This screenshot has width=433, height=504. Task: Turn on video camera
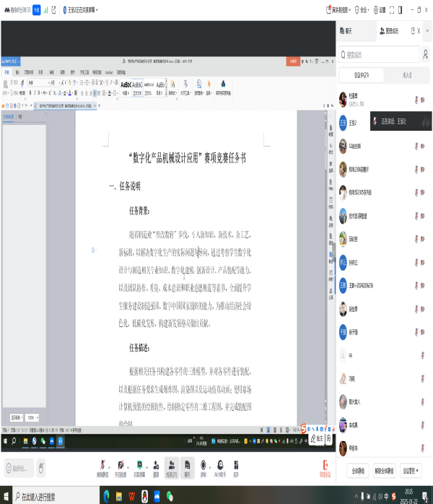(x=120, y=466)
